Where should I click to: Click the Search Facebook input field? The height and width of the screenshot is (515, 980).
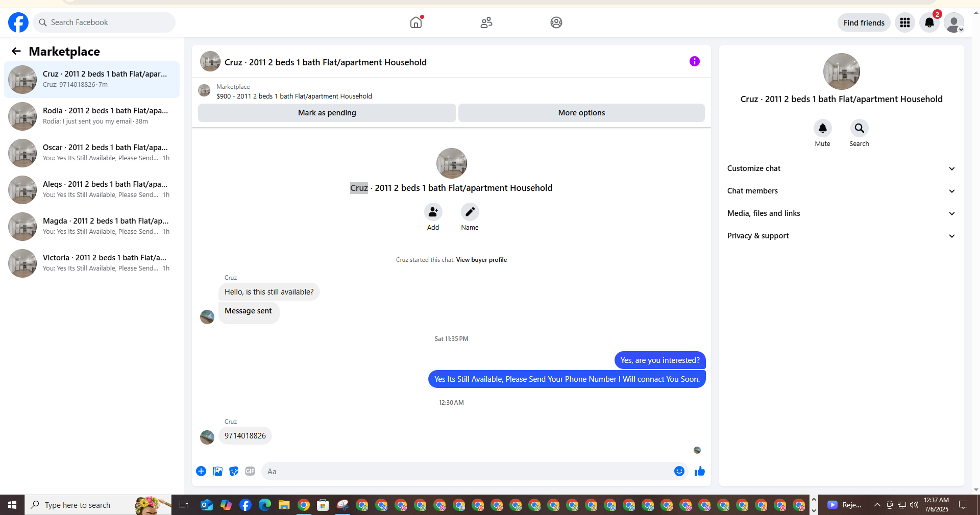click(x=104, y=22)
